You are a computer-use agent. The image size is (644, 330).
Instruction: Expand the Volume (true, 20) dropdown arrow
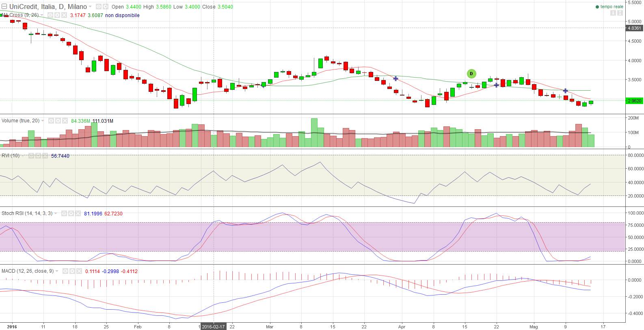[42, 121]
